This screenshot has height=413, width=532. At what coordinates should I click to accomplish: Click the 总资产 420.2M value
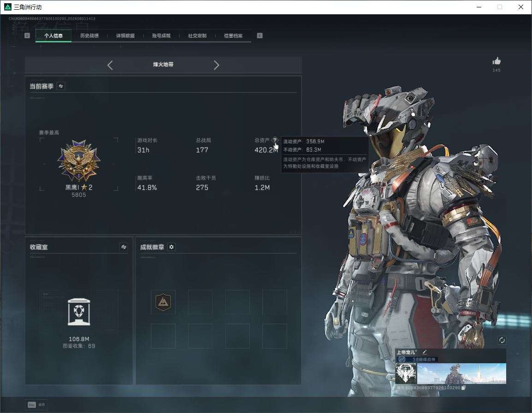tap(266, 150)
